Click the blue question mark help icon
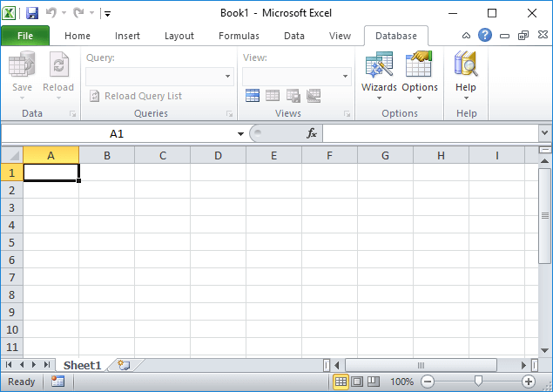This screenshot has width=553, height=392. [x=485, y=35]
